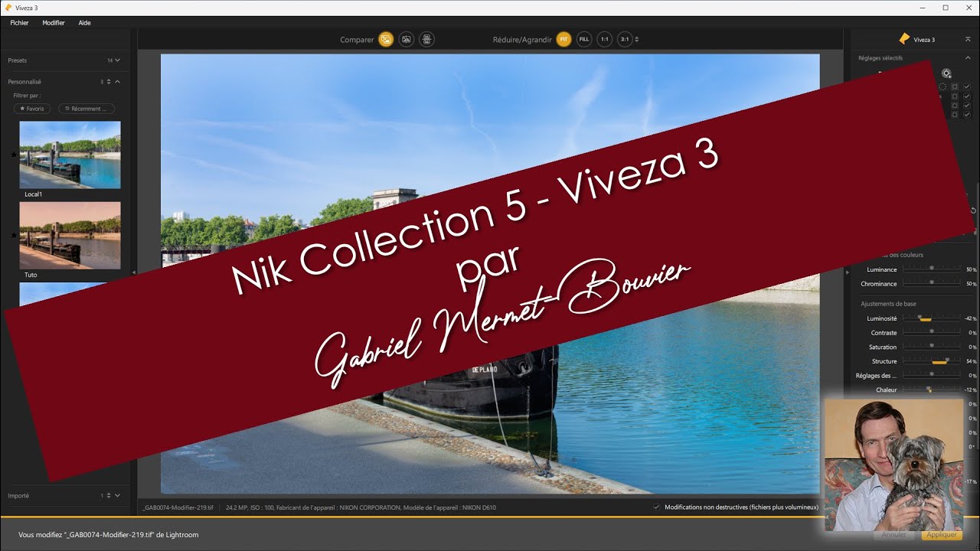Select the split preview compare icon
The image size is (980, 551).
pyautogui.click(x=407, y=39)
